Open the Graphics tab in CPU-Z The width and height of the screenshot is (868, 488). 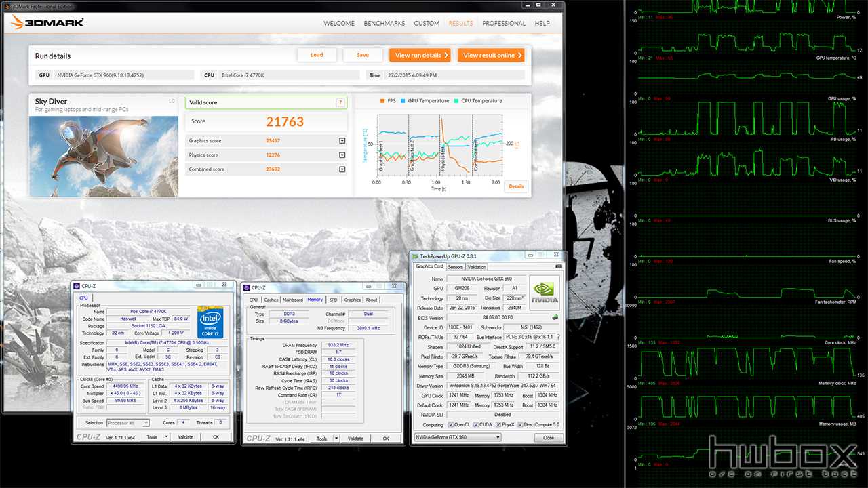pyautogui.click(x=353, y=300)
